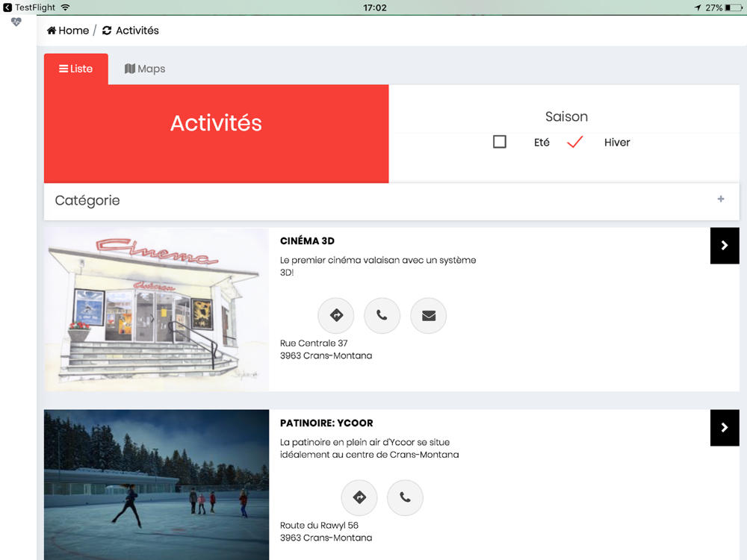Viewport: 747px width, 560px height.
Task: Uncheck the Hiver season checkmark
Action: point(575,142)
